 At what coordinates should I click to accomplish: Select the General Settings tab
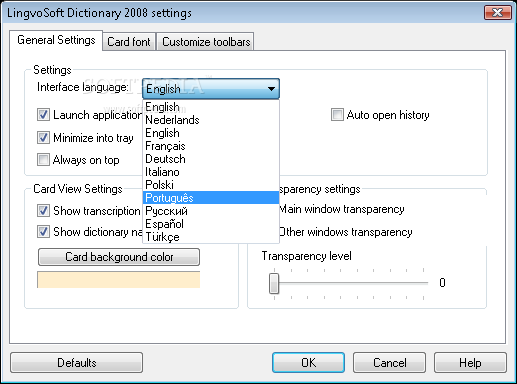(x=56, y=40)
